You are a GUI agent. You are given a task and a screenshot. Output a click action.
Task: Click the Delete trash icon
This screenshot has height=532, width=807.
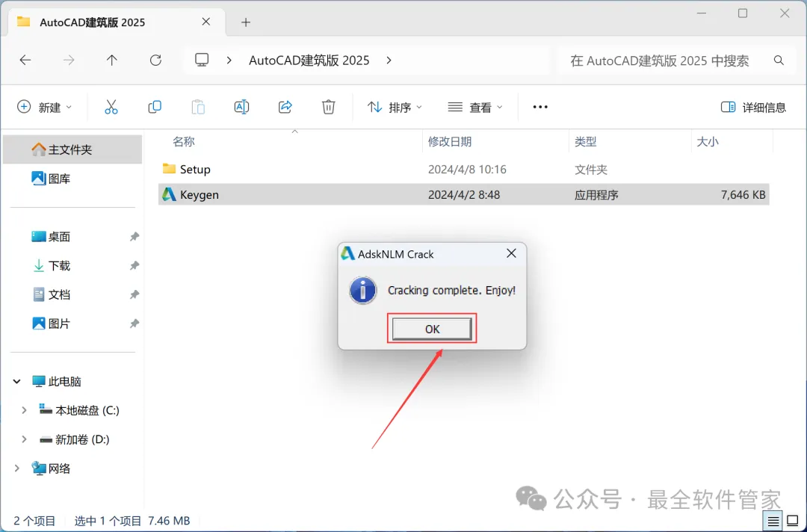click(x=328, y=107)
